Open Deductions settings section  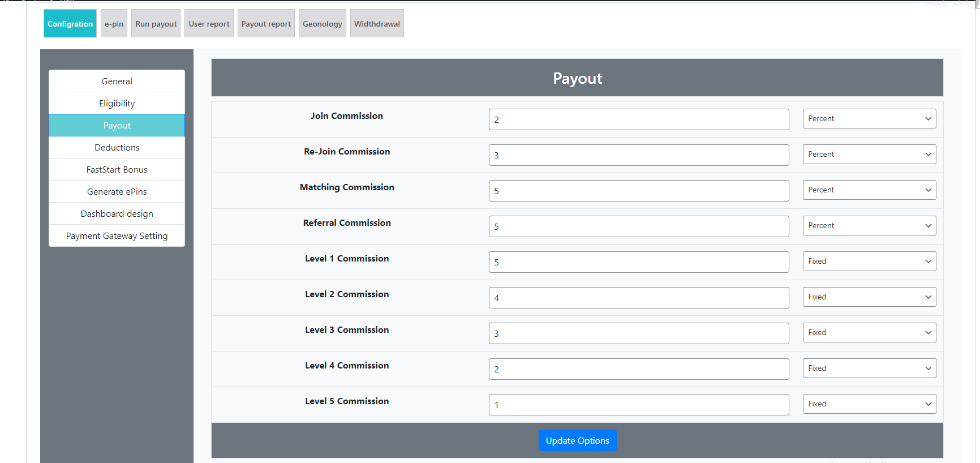pos(117,148)
